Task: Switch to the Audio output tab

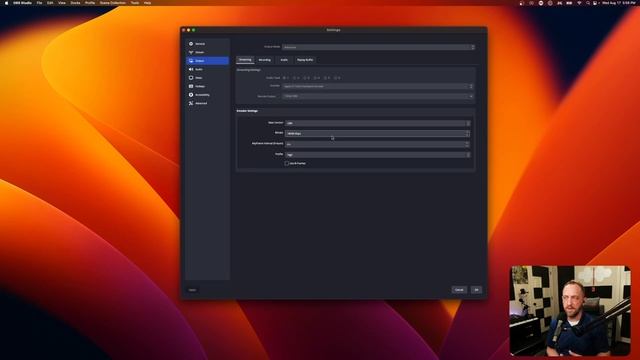Action: click(x=284, y=60)
